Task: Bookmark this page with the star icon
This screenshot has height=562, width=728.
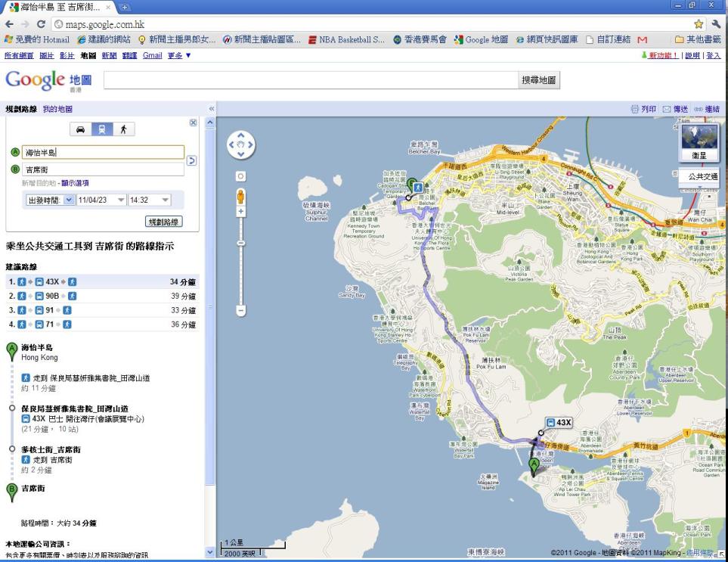Action: tap(699, 24)
